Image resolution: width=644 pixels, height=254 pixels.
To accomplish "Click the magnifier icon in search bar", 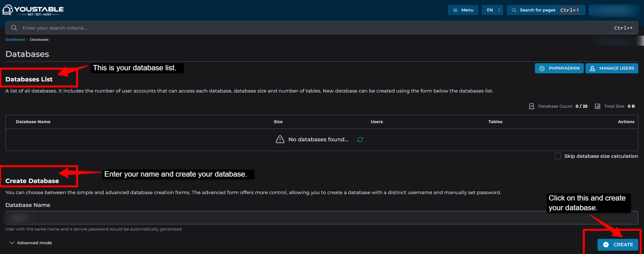I will (x=14, y=28).
